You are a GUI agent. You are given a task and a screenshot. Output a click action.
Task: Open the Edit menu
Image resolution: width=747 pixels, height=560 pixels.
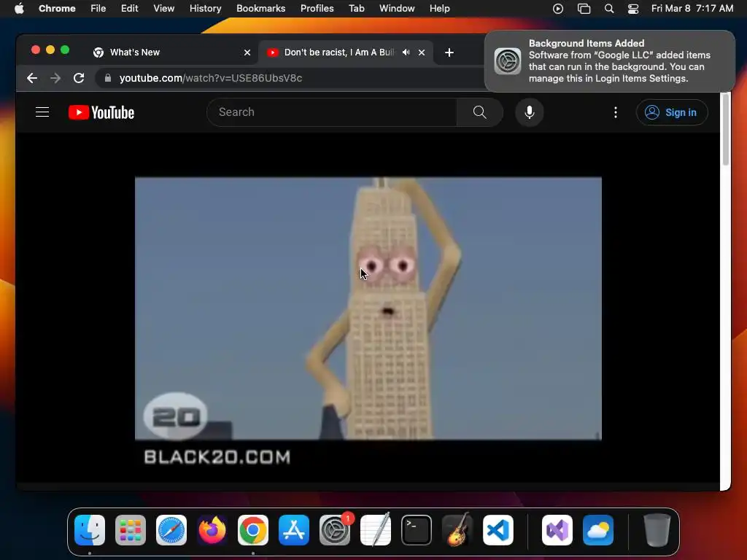click(x=129, y=9)
